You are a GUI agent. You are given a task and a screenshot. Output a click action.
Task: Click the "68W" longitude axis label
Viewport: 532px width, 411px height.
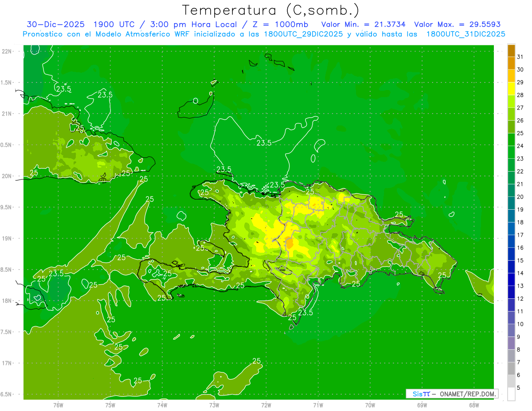[x=474, y=405]
